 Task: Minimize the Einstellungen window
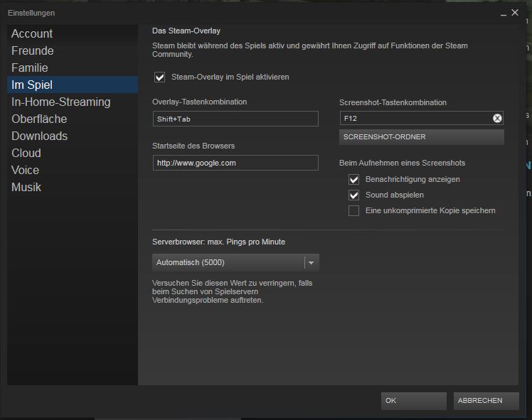pos(504,14)
